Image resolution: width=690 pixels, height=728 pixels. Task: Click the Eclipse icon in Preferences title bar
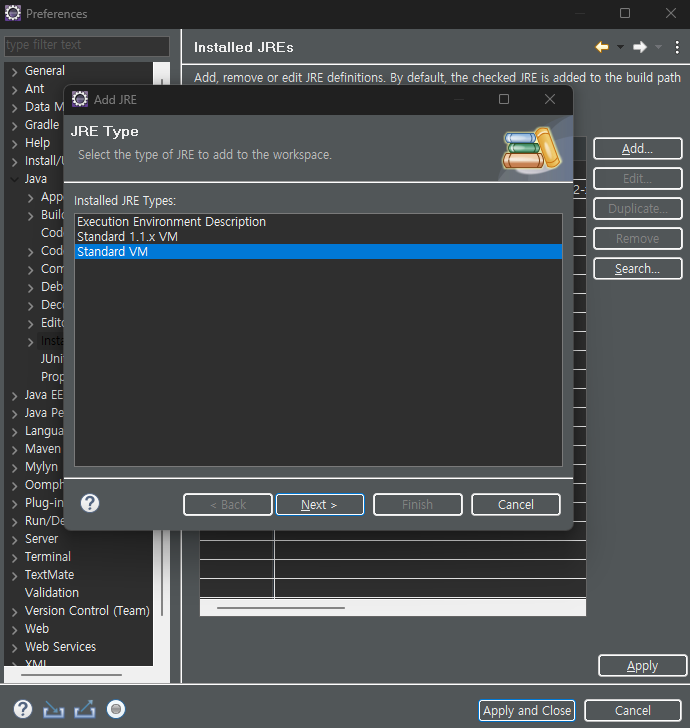pos(13,13)
